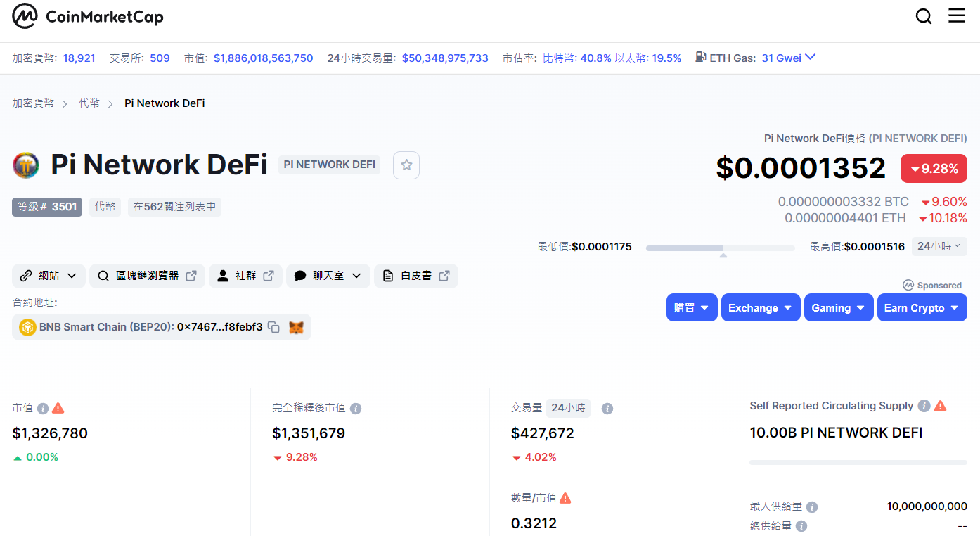Click the 以太幣: 19.5% dominance link

pyautogui.click(x=648, y=58)
